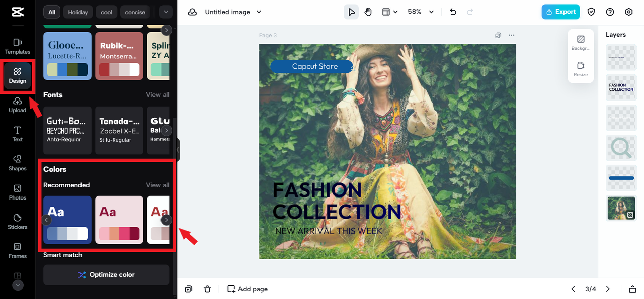
Task: Open the Shapes panel
Action: [x=18, y=163]
